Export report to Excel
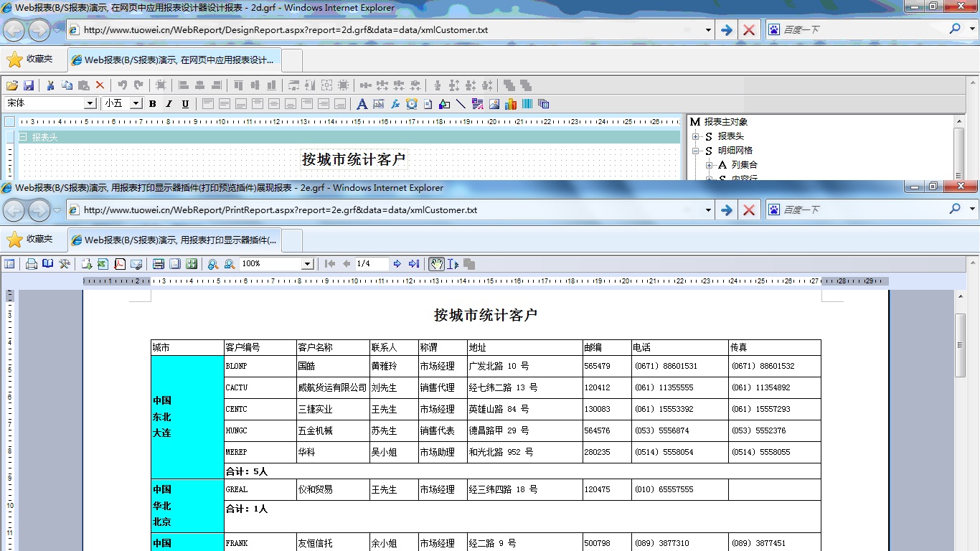The height and width of the screenshot is (551, 980). [103, 264]
